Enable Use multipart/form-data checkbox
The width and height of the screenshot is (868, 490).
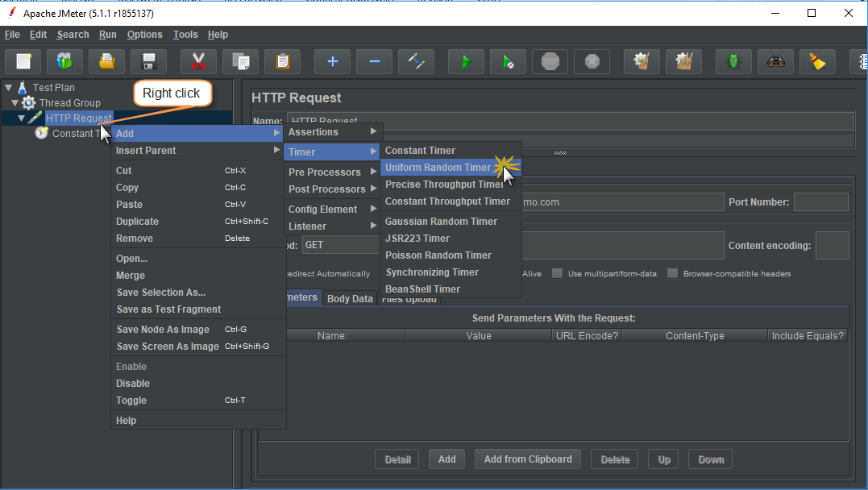pyautogui.click(x=557, y=273)
